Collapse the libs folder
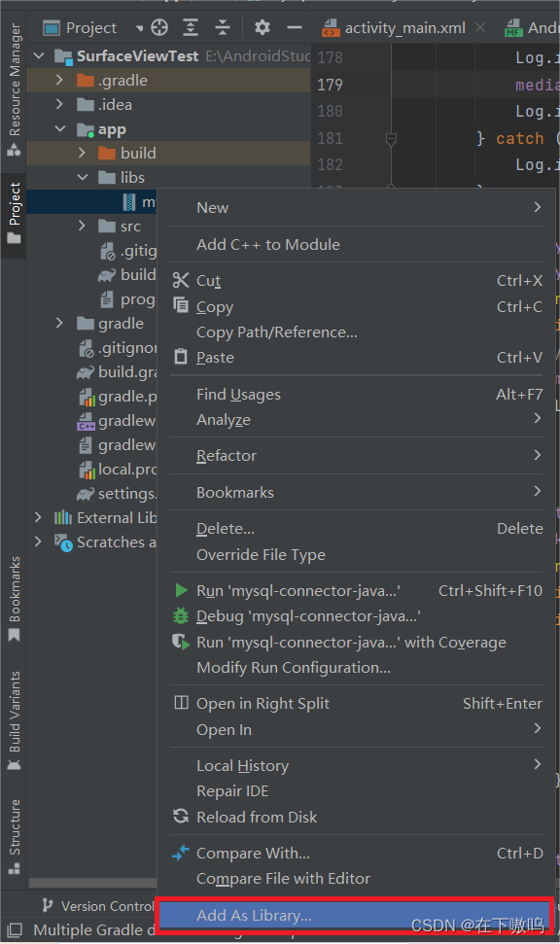This screenshot has height=944, width=560. coord(83,177)
